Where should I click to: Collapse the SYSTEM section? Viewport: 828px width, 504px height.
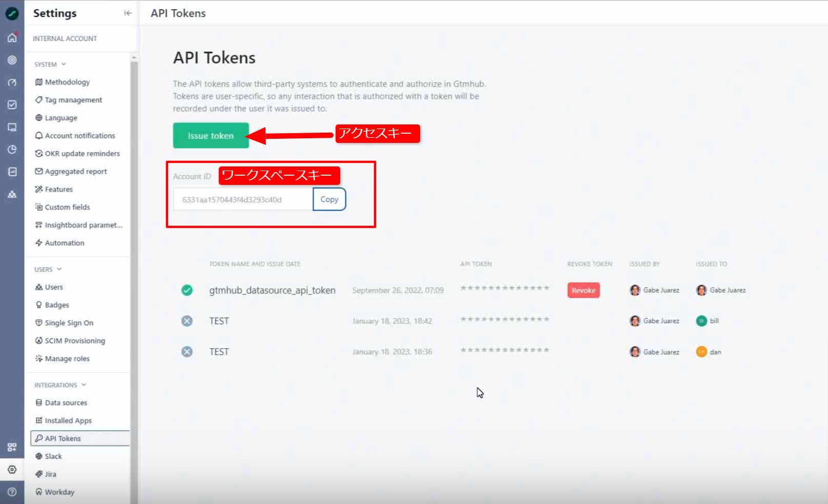50,65
